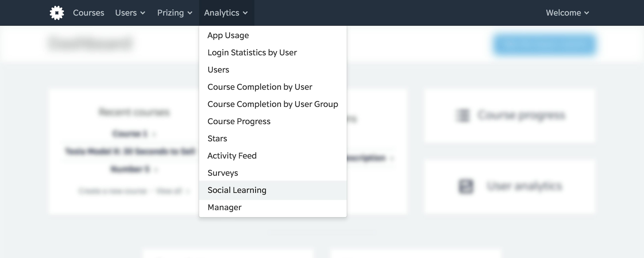Expand the Prizing dropdown menu

pyautogui.click(x=175, y=13)
